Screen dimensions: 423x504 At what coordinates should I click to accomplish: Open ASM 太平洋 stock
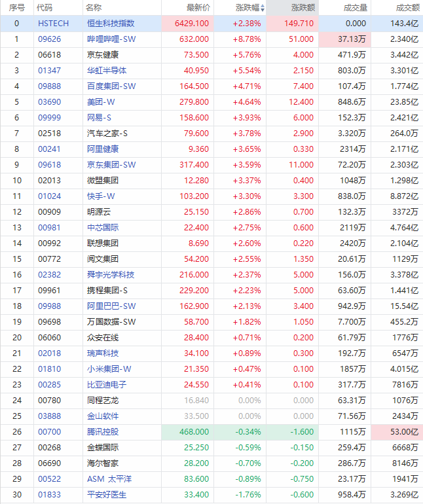109,479
